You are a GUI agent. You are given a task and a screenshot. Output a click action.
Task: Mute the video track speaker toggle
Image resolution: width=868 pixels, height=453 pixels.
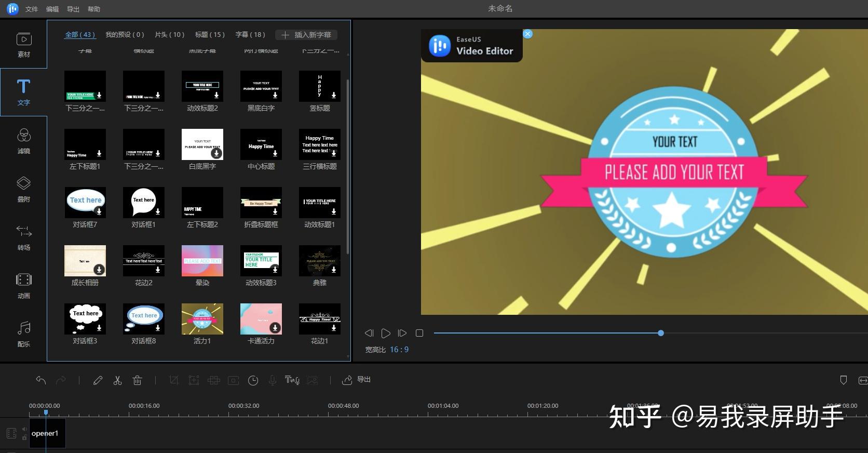24,430
